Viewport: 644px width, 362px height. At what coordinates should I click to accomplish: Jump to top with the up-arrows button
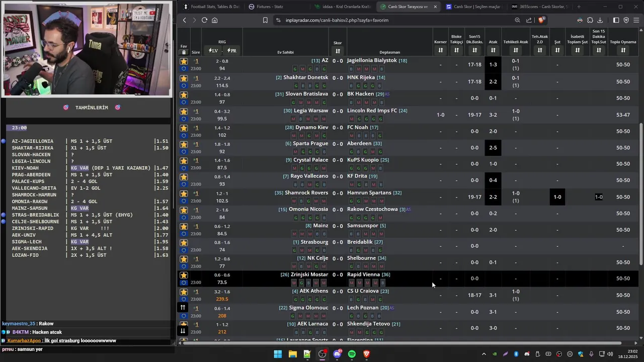pyautogui.click(x=183, y=307)
